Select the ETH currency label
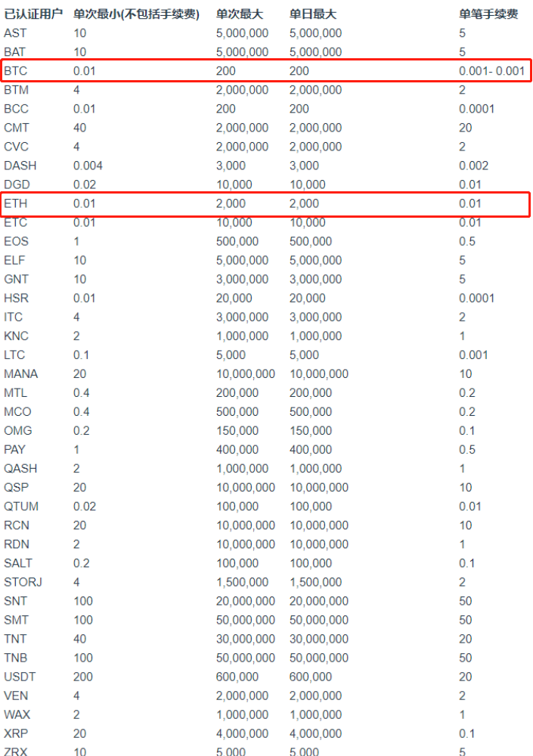 [x=15, y=203]
